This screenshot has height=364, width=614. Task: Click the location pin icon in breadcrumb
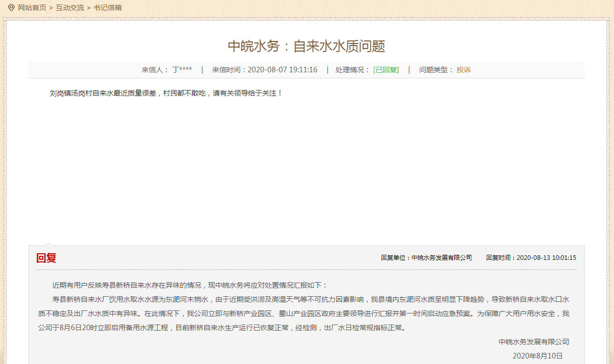(x=11, y=8)
